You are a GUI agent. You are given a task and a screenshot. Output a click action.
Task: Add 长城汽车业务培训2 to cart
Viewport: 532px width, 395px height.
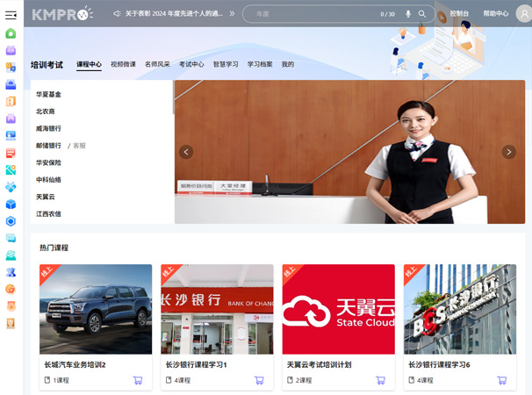click(x=138, y=380)
